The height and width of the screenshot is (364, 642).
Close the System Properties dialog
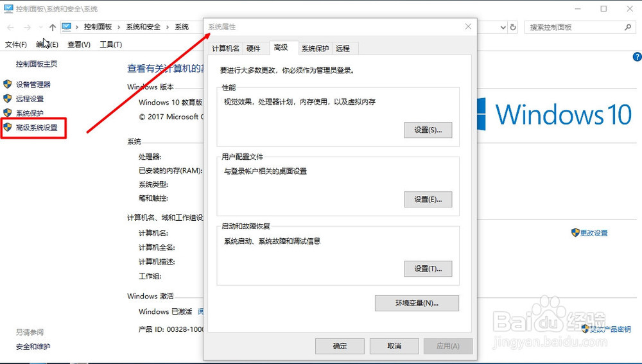tap(468, 26)
